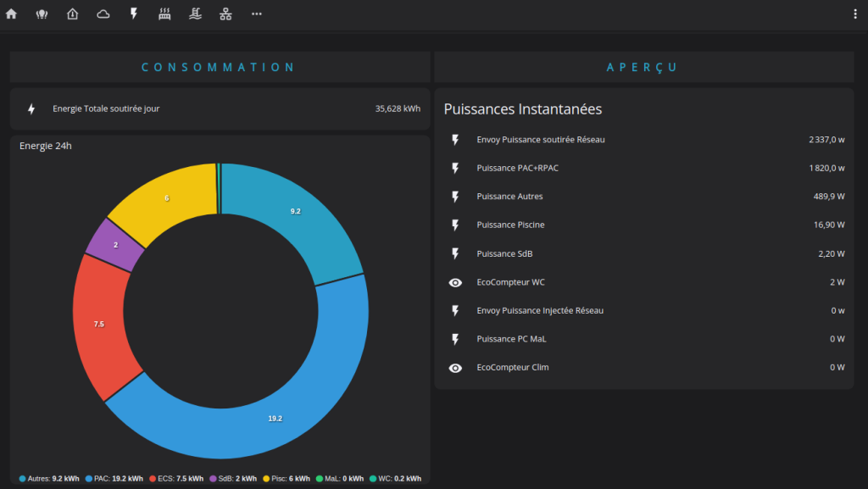Image resolution: width=868 pixels, height=489 pixels.
Task: Open the lightbulb view tab
Action: pyautogui.click(x=42, y=14)
